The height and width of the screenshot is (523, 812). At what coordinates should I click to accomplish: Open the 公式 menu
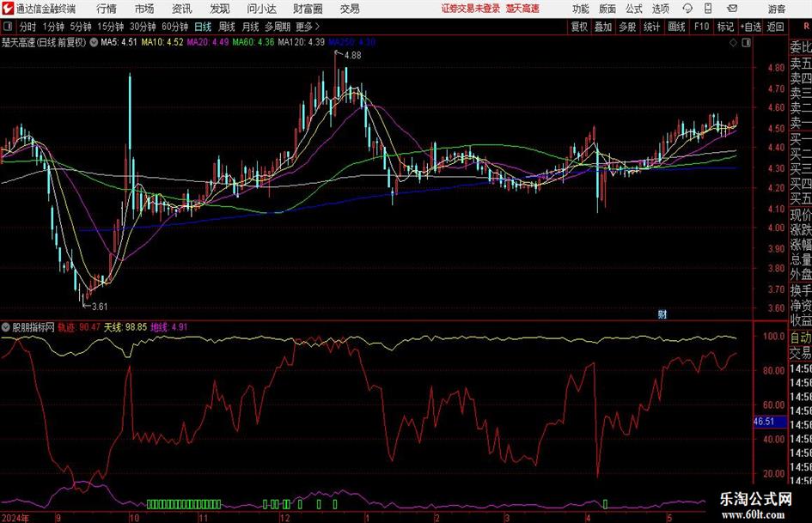pyautogui.click(x=634, y=9)
